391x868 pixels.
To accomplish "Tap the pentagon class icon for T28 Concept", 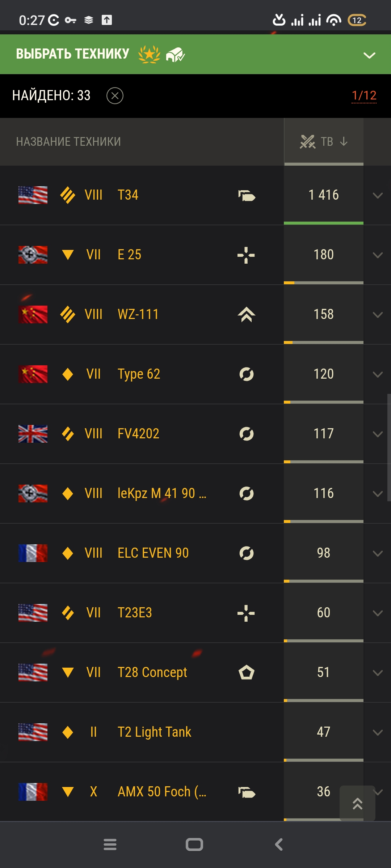I will [x=247, y=673].
